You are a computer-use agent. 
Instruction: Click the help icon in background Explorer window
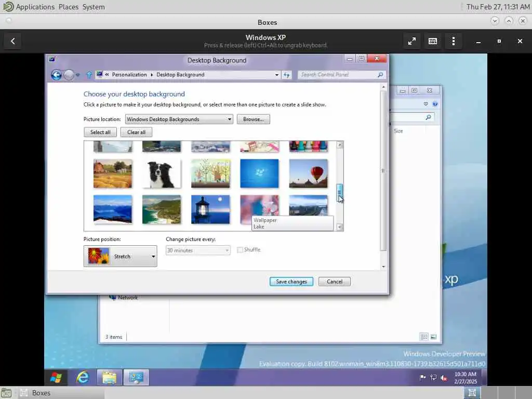click(x=435, y=104)
